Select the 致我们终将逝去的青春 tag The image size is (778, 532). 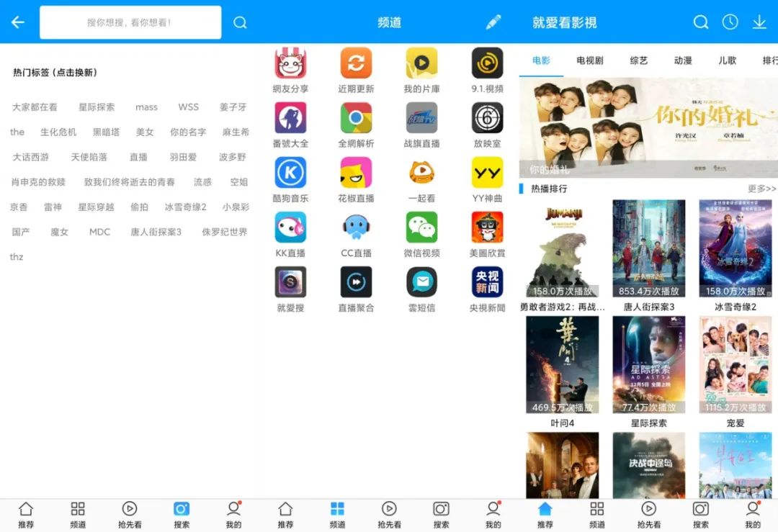130,182
